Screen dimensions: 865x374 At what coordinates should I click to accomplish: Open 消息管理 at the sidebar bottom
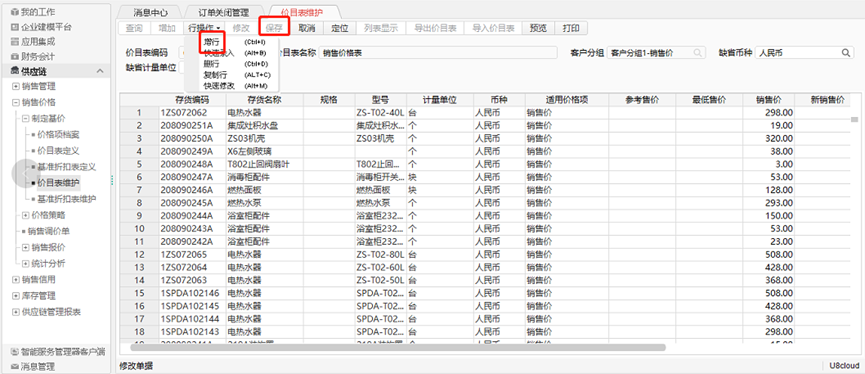point(33,366)
